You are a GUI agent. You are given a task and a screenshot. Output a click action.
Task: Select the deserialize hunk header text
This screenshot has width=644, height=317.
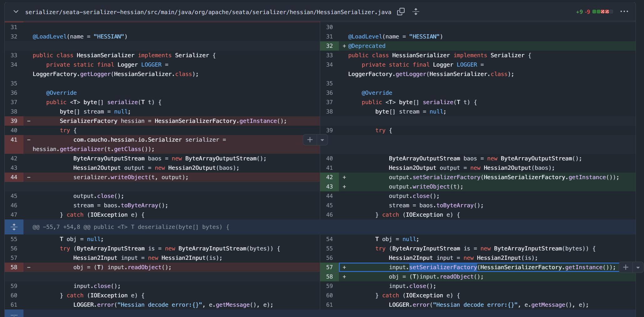(x=131, y=227)
